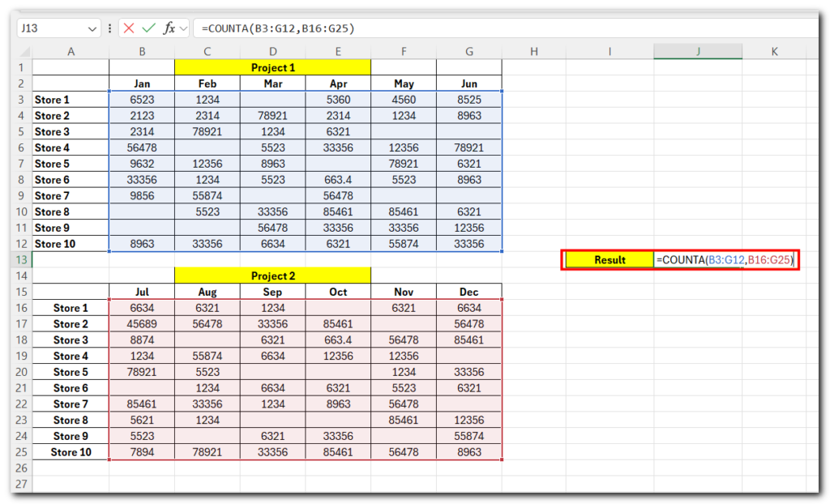Image resolution: width=830 pixels, height=504 pixels.
Task: Confirm the formula with checkmark icon
Action: pyautogui.click(x=149, y=28)
